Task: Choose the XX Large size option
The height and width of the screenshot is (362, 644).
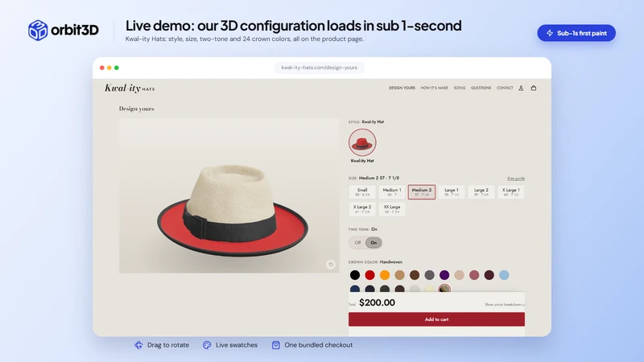Action: pyautogui.click(x=392, y=209)
